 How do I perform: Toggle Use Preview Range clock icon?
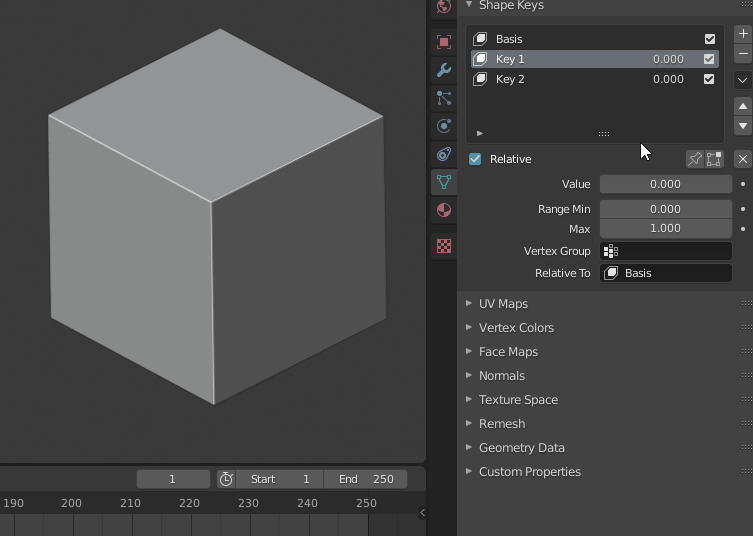tap(226, 479)
